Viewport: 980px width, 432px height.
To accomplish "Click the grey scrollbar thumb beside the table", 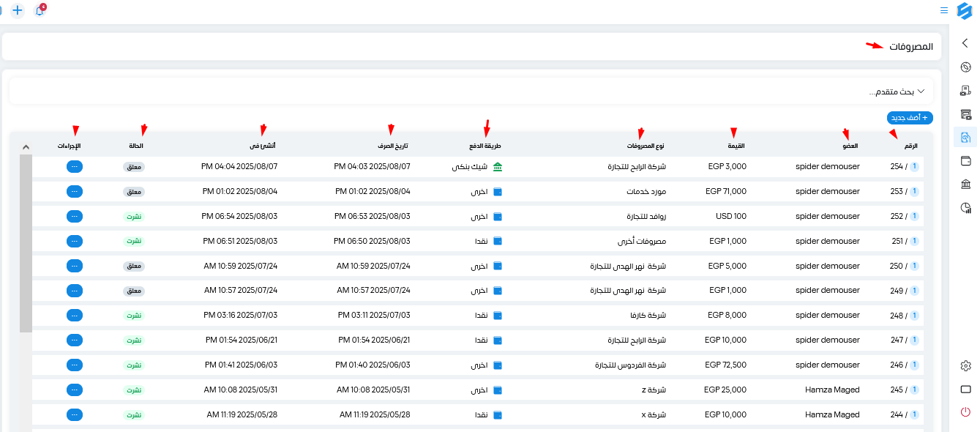I will click(26, 244).
